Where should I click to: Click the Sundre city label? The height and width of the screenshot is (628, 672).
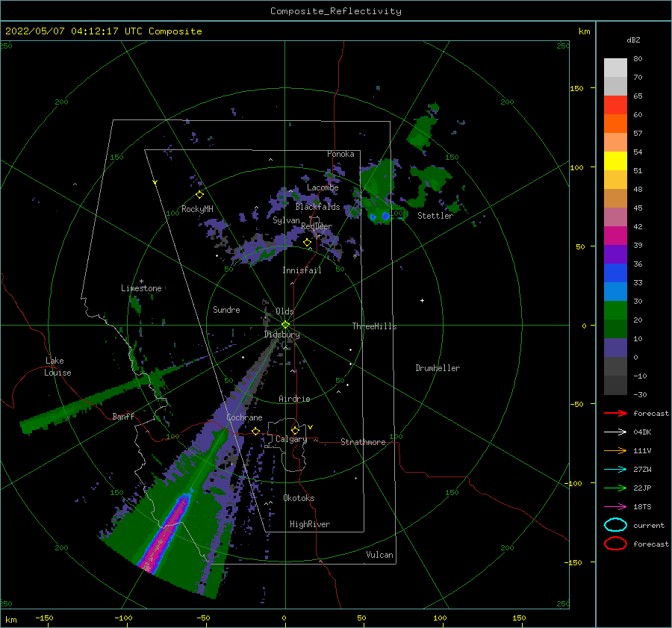(x=226, y=309)
